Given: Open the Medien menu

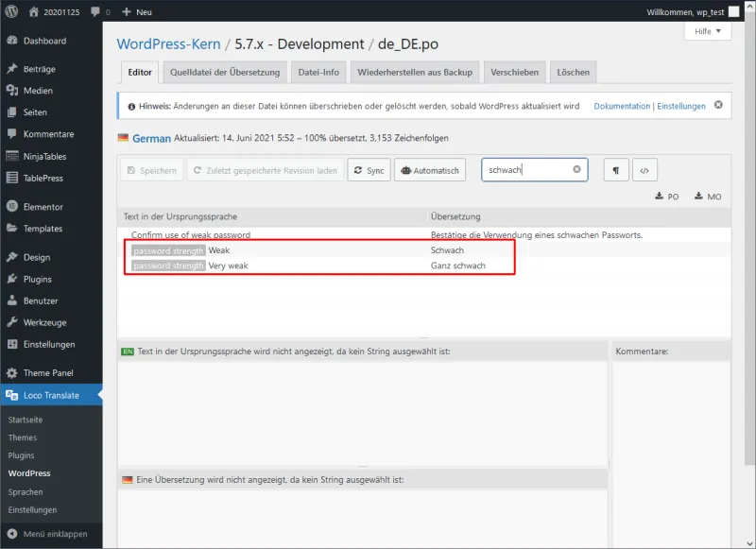Looking at the screenshot, I should click(51, 91).
